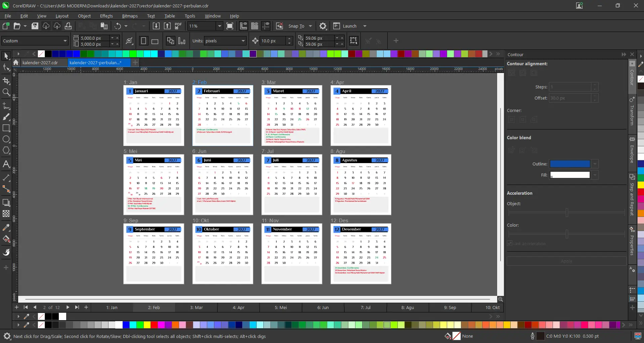Select the Color Eyedropper tool
Viewport: 644px width, 343px height.
[6, 228]
